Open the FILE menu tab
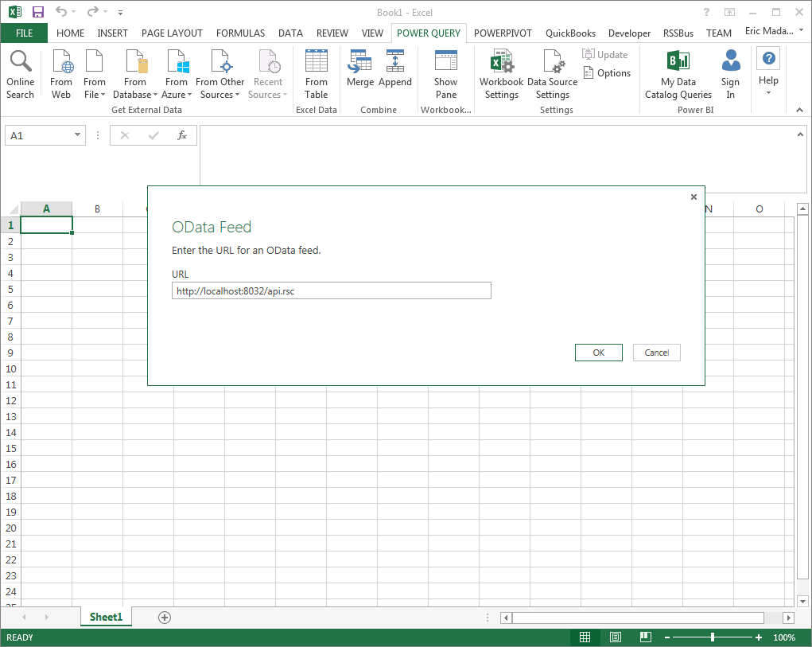 [24, 33]
